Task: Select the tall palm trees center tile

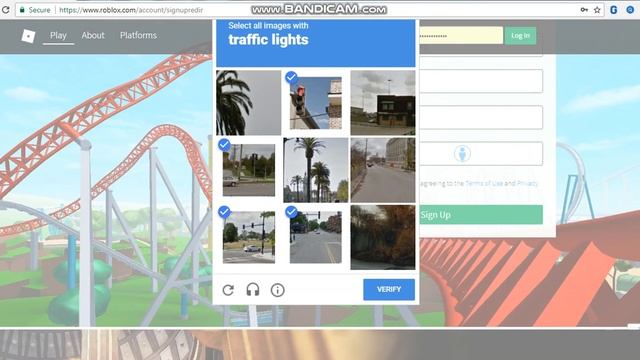Action: (316, 170)
